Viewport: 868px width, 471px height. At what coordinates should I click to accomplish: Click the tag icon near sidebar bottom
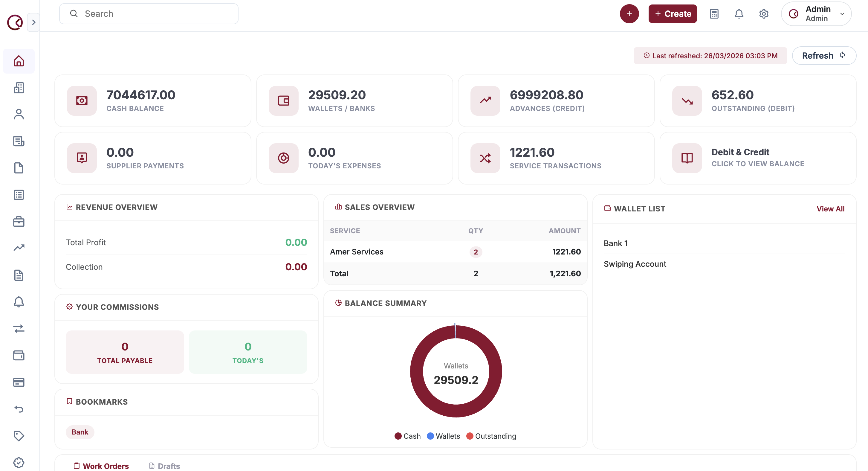coord(19,436)
